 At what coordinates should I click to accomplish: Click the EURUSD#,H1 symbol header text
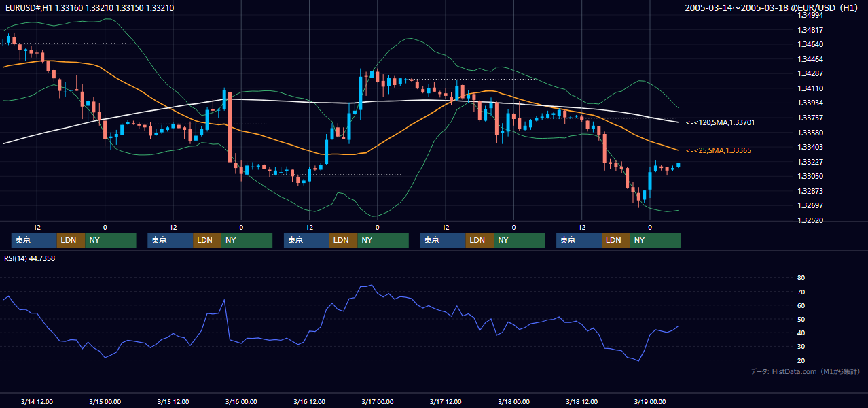pyautogui.click(x=88, y=8)
